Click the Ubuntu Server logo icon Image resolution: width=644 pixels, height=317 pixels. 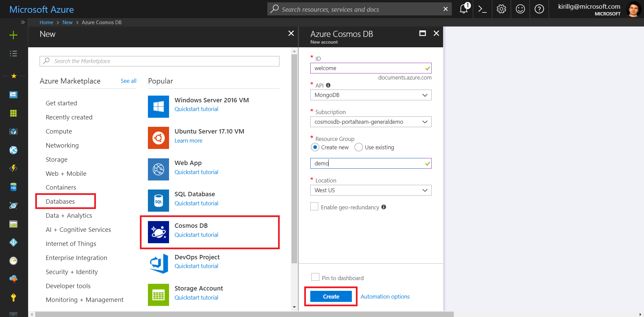point(158,138)
